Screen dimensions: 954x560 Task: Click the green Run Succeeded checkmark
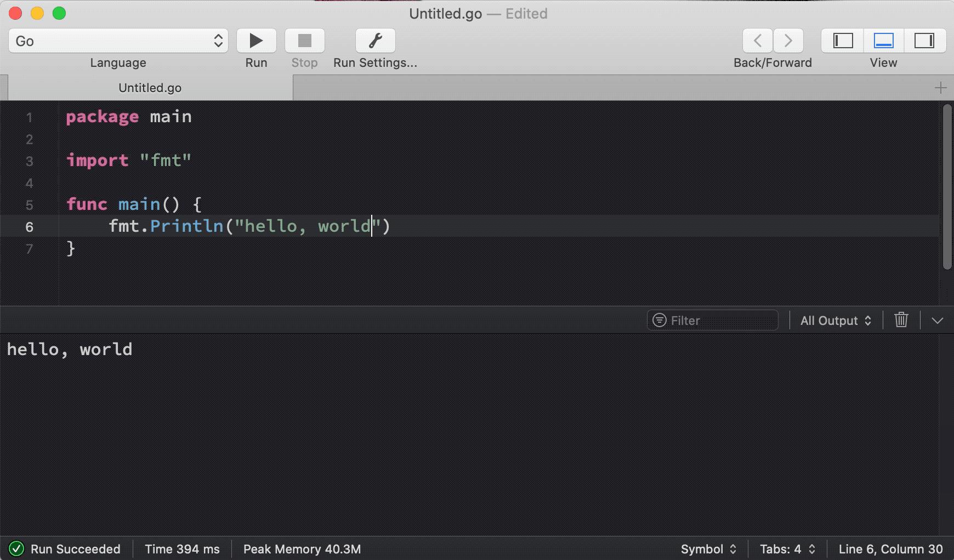point(16,548)
